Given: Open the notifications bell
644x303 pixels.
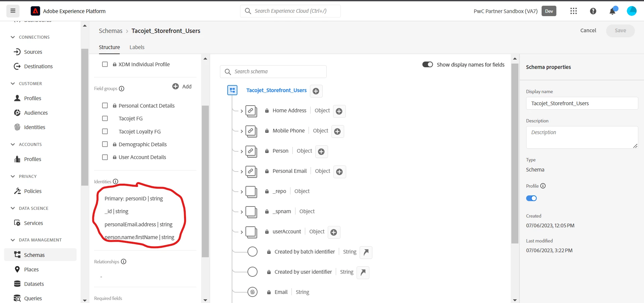Looking at the screenshot, I should [613, 11].
